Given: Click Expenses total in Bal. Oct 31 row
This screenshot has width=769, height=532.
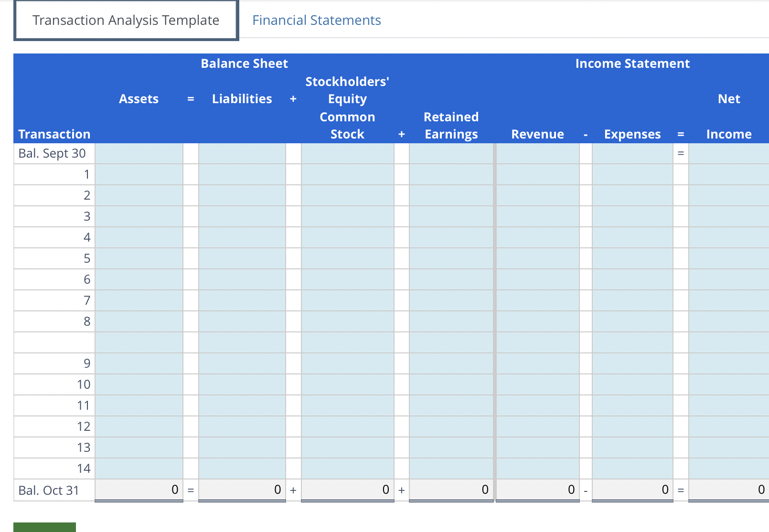Looking at the screenshot, I should 633,490.
